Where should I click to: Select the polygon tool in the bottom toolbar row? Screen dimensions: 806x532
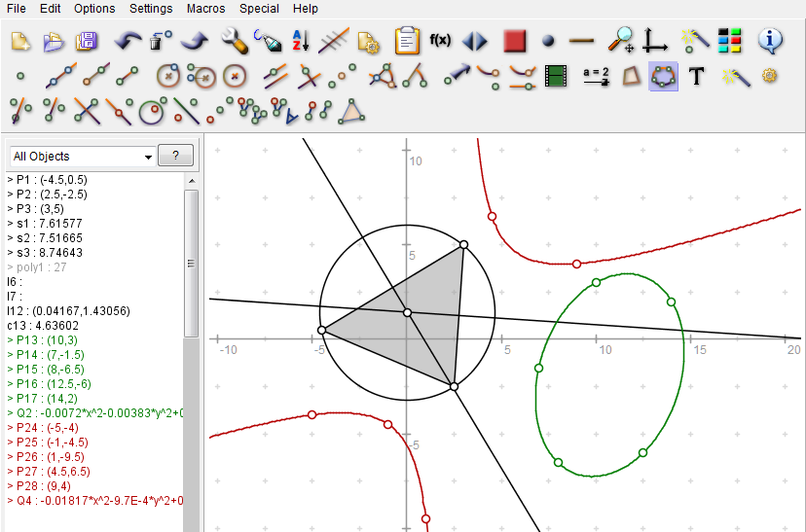(x=351, y=112)
